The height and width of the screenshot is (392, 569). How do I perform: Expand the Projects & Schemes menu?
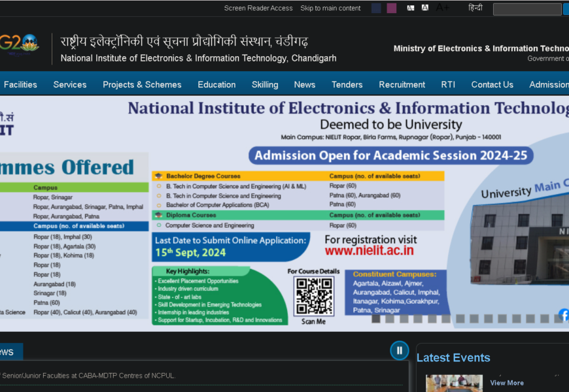tap(142, 84)
